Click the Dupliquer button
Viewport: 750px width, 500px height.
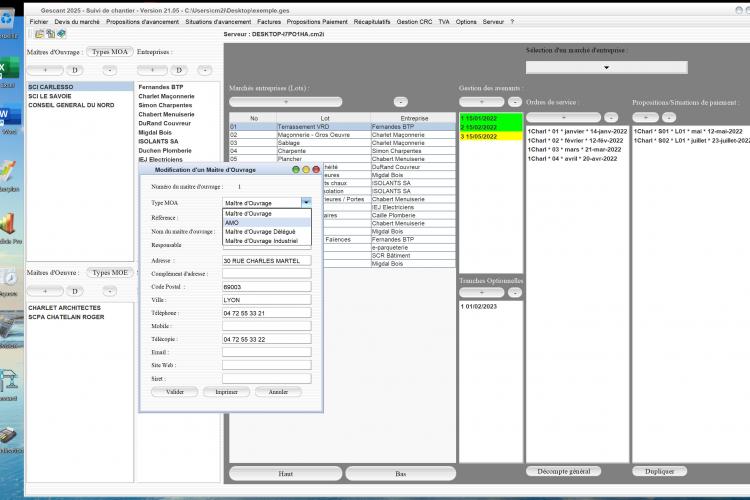coord(660,471)
